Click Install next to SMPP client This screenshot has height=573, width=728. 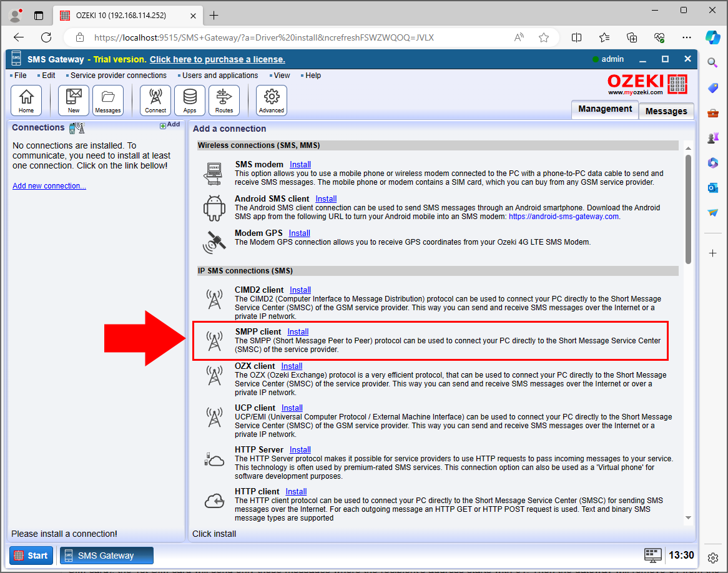coord(298,331)
